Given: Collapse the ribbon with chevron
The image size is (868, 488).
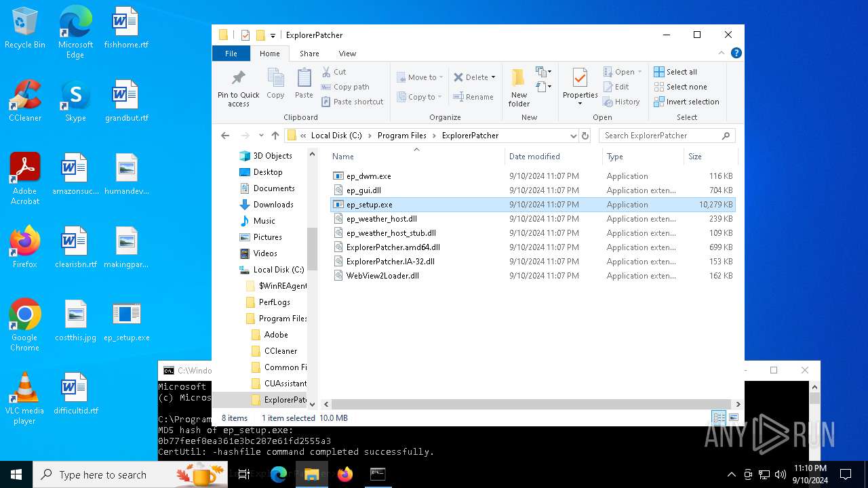Looking at the screenshot, I should 722,53.
